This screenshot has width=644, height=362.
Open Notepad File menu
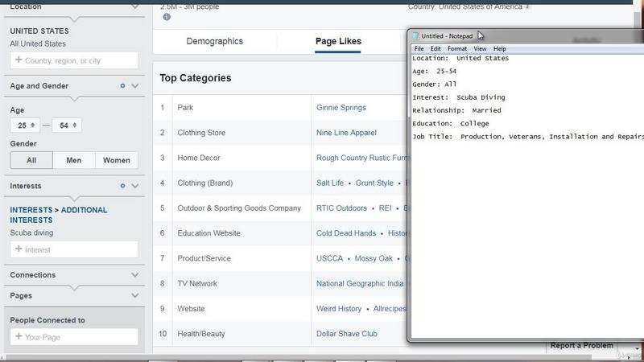pyautogui.click(x=419, y=48)
